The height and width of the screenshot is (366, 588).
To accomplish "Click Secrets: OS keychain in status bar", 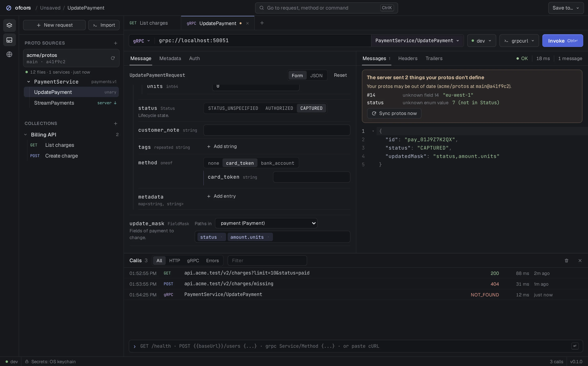I will [51, 362].
